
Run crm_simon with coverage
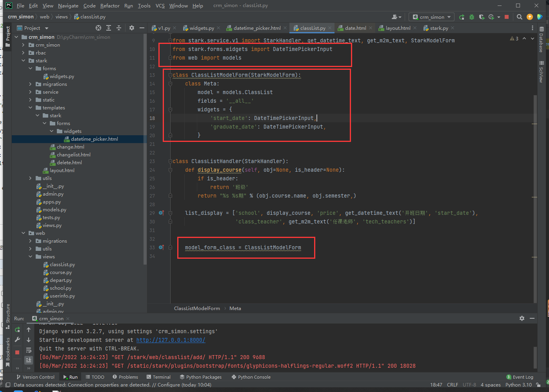(x=482, y=17)
